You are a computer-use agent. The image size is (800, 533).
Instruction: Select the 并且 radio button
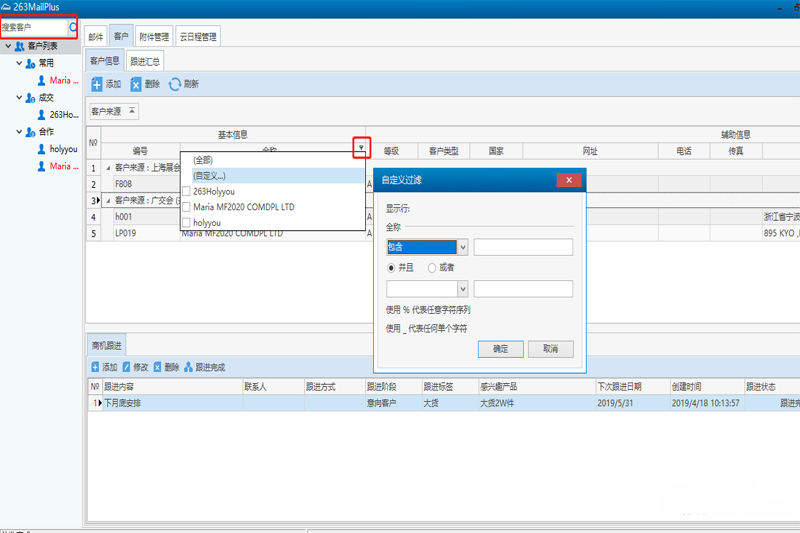click(391, 268)
